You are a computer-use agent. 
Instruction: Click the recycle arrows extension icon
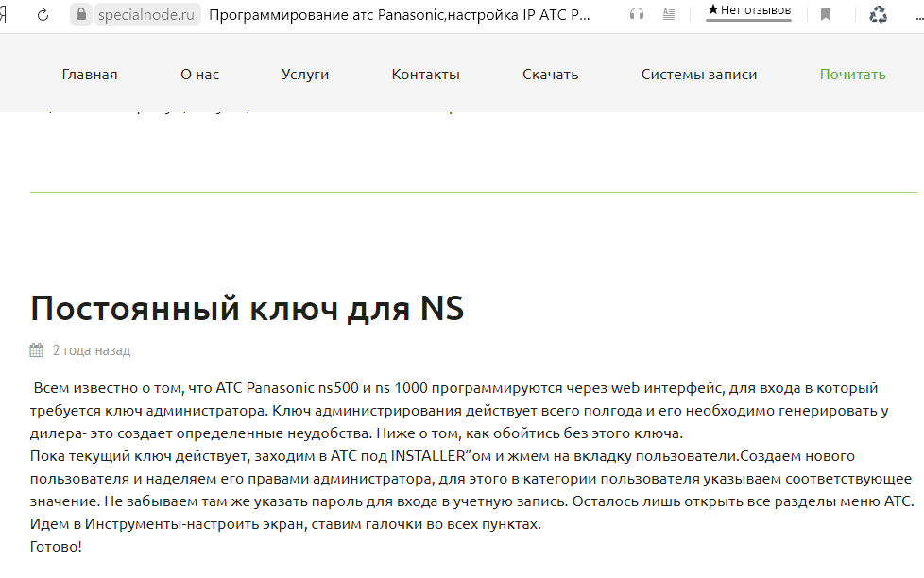878,14
